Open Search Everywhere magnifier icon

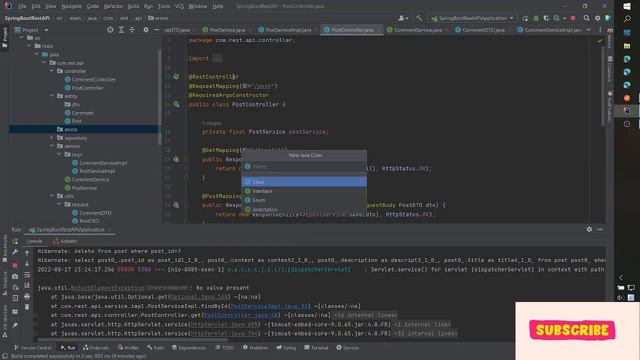coord(587,18)
